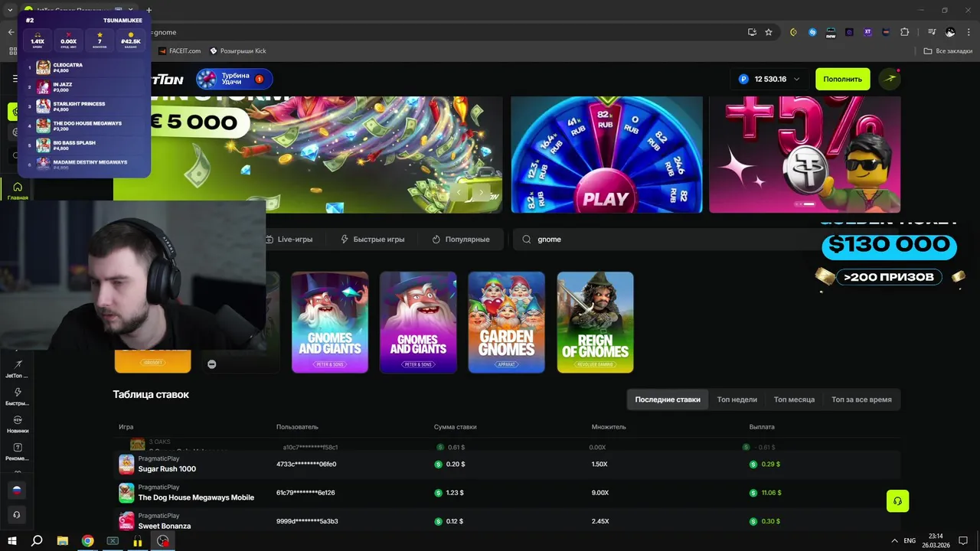Screen dimensions: 980x551
Task: Click user 4733c********06fe0
Action: pos(306,464)
